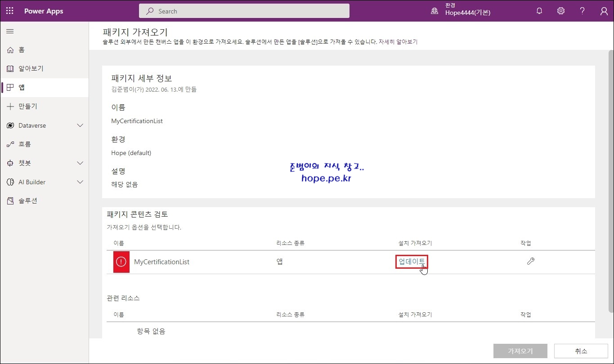Click MyCertificationList in package contents table
This screenshot has height=364, width=614.
coord(161,262)
